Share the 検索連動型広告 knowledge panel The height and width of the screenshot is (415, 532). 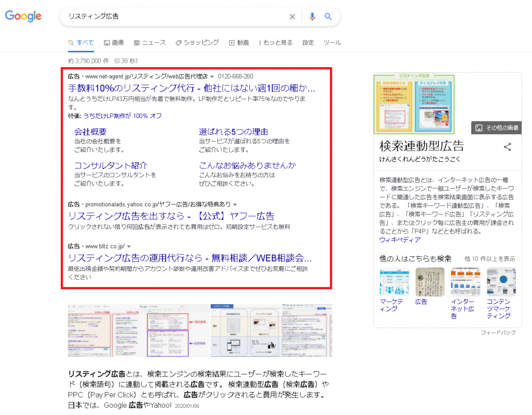507,147
